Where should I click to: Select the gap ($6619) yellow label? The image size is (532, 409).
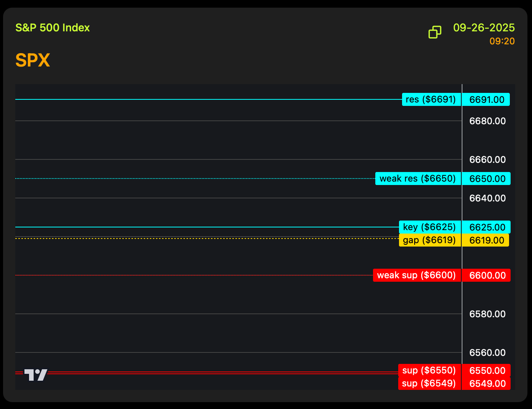coord(430,240)
